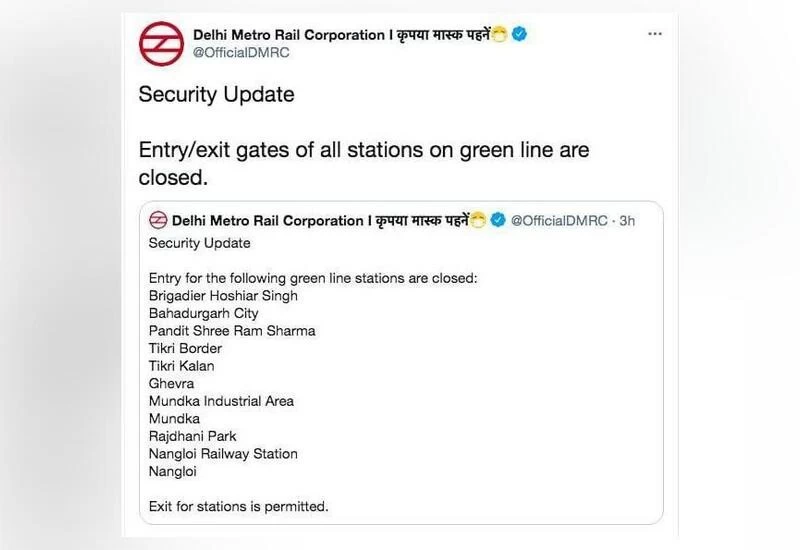Select the 'Brigadier Hoshiar Singh' station line
800x550 pixels.
(223, 296)
